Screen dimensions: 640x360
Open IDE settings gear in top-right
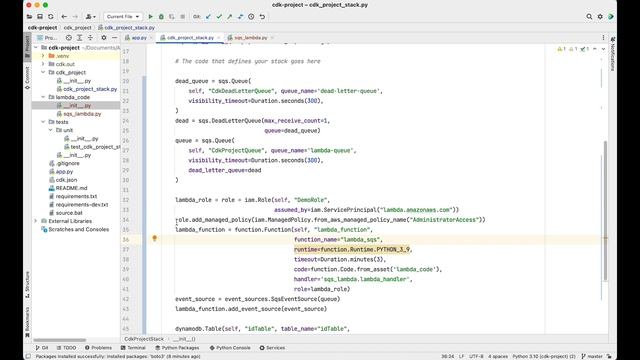pyautogui.click(x=600, y=17)
